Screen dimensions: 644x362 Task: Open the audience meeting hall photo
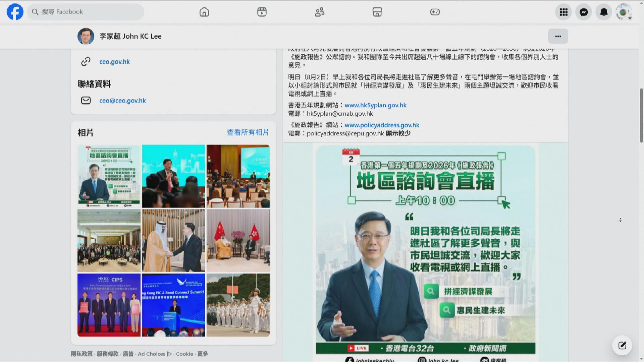coord(238,176)
